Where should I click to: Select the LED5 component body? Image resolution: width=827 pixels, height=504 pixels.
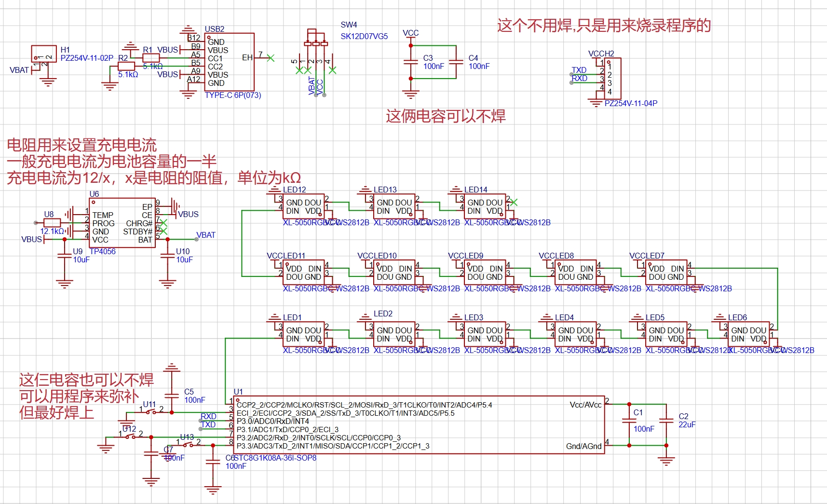tap(666, 334)
